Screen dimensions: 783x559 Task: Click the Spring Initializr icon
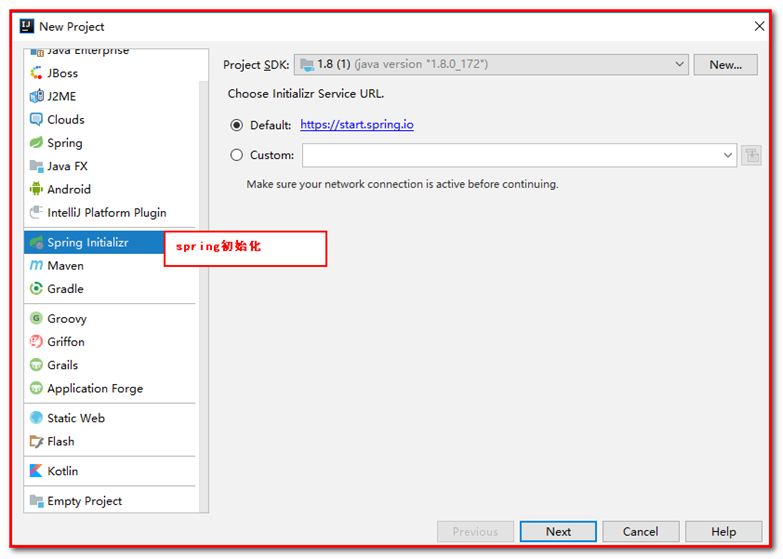point(36,242)
